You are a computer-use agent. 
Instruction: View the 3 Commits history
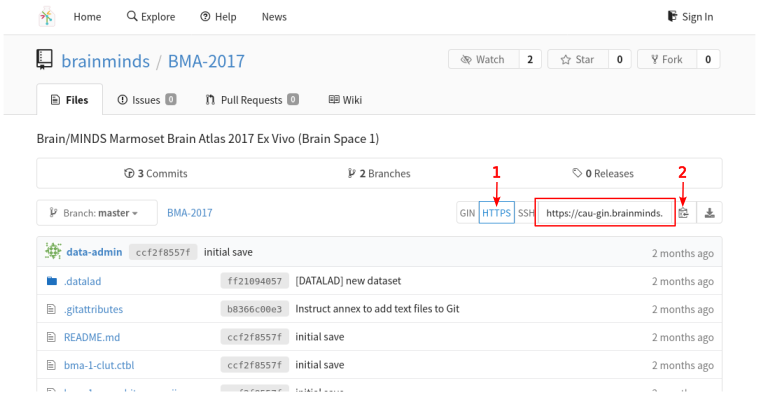coord(156,174)
